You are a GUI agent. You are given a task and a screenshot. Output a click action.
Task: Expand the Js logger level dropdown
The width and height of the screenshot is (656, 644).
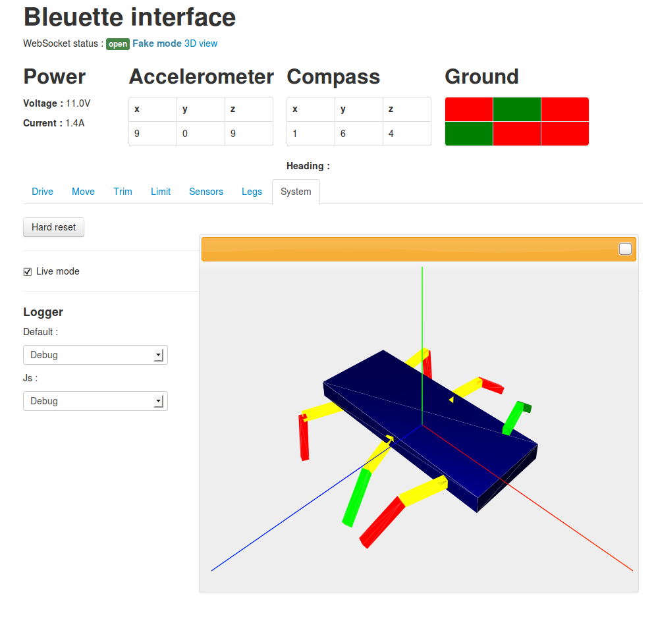tap(96, 401)
